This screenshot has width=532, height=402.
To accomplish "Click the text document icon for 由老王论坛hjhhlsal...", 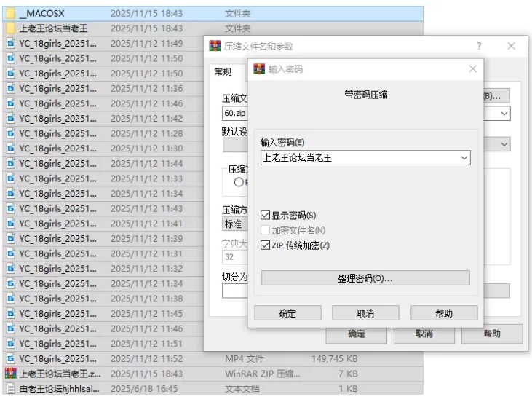I will [x=11, y=388].
